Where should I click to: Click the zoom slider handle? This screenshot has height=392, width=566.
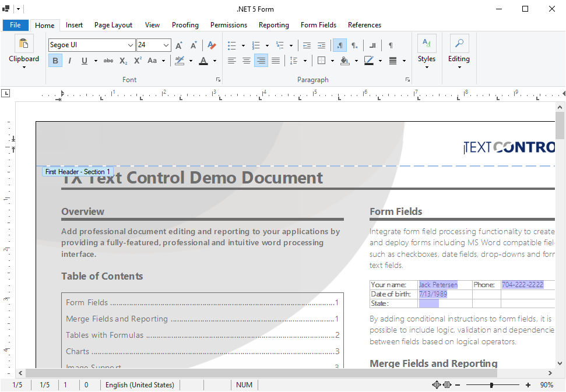point(491,385)
